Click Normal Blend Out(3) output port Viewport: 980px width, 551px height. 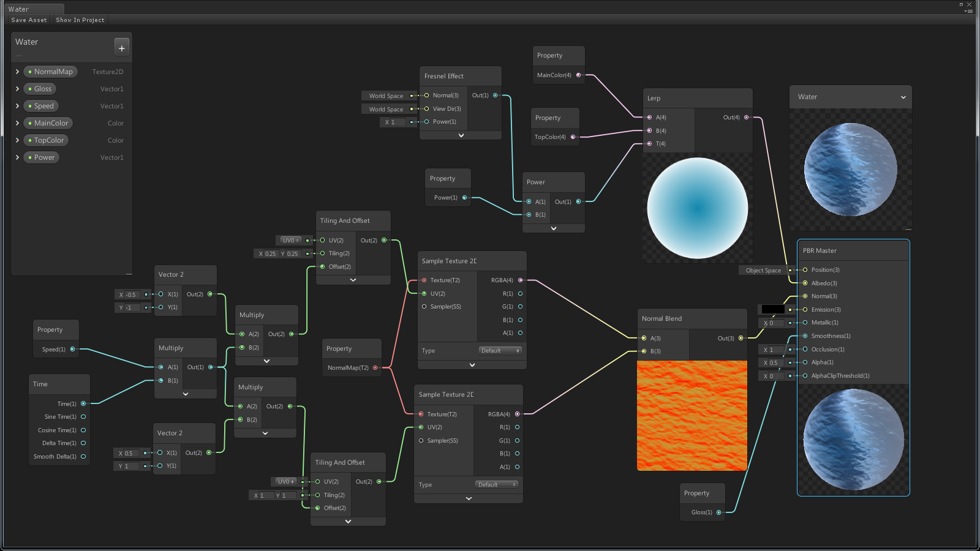click(741, 339)
